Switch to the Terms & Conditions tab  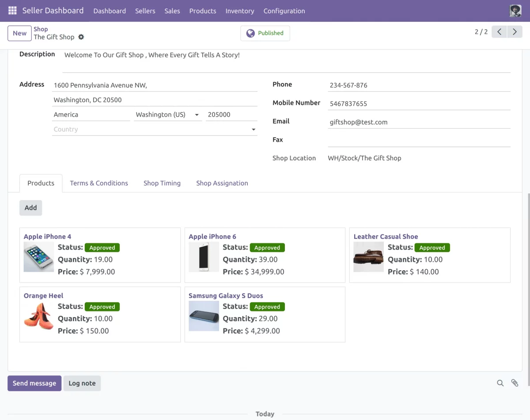(x=99, y=183)
